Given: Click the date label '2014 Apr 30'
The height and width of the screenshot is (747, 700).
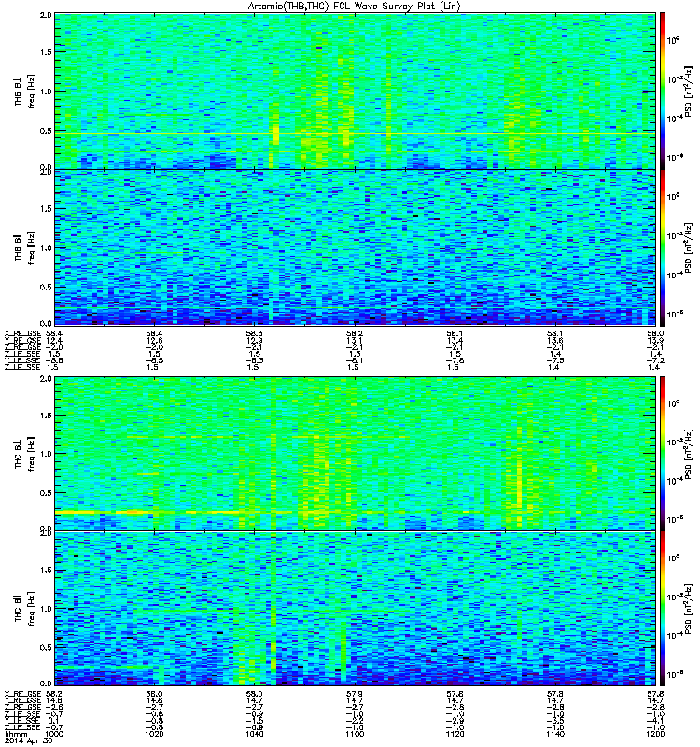Looking at the screenshot, I should pos(28,740).
